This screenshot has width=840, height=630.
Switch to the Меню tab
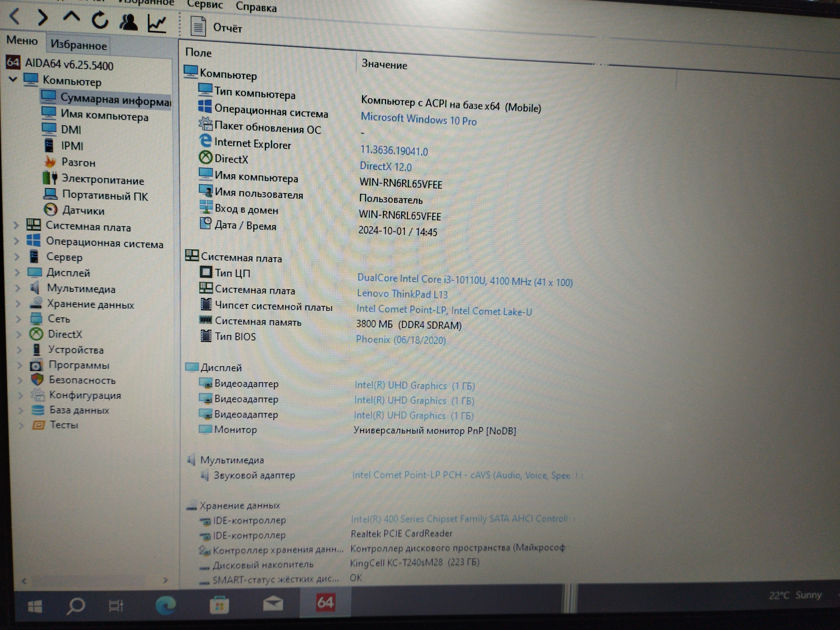(22, 40)
